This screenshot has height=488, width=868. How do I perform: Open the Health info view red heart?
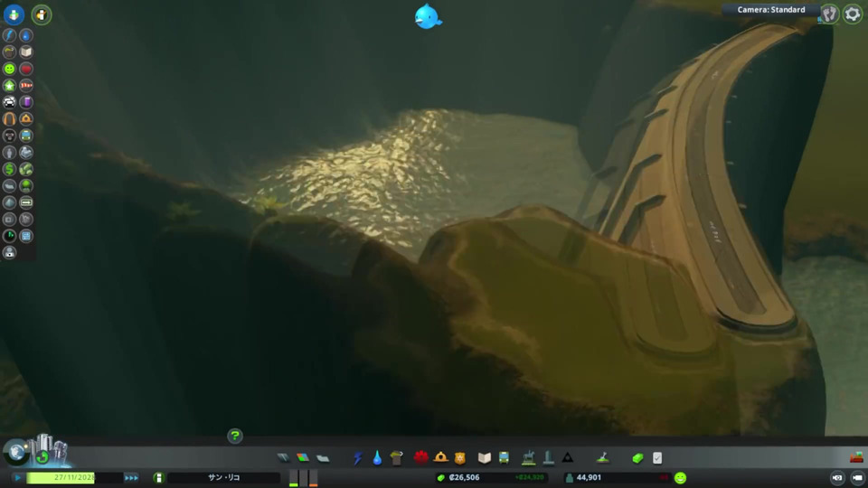click(26, 69)
